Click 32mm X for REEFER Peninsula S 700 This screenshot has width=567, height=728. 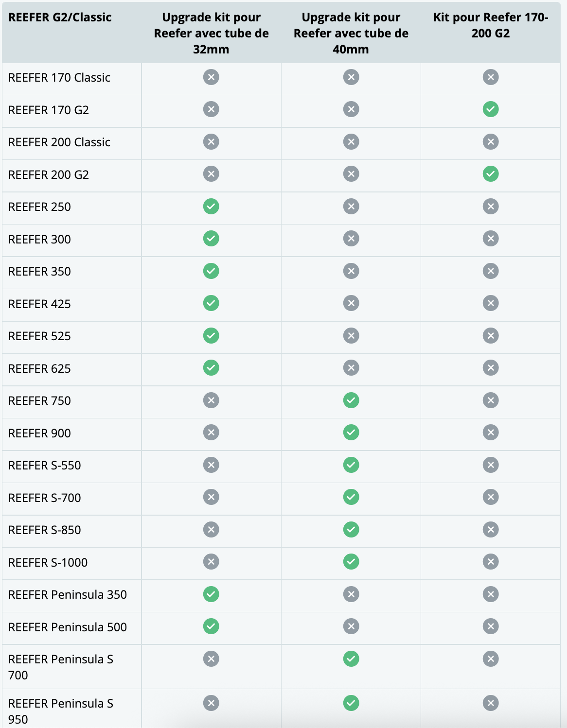coord(211,659)
